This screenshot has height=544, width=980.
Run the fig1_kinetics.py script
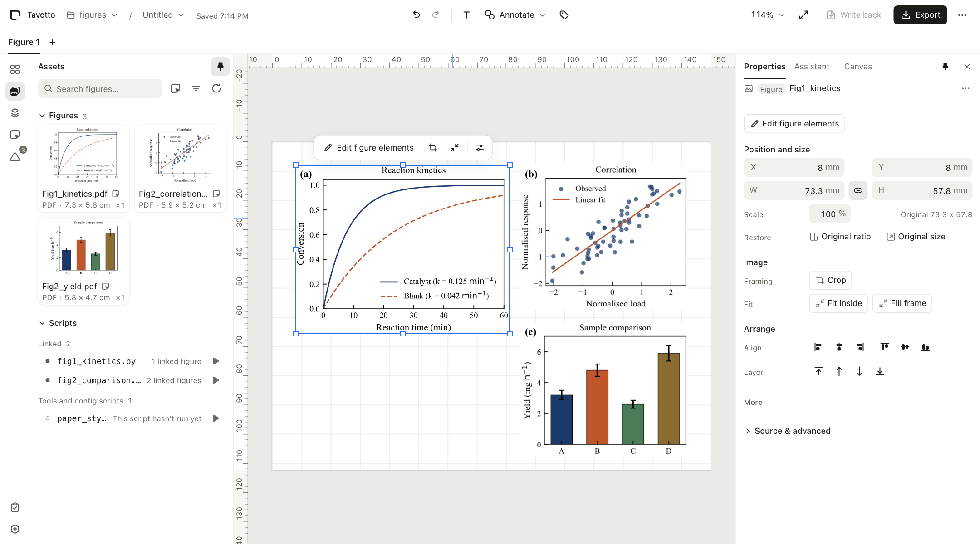pos(216,361)
